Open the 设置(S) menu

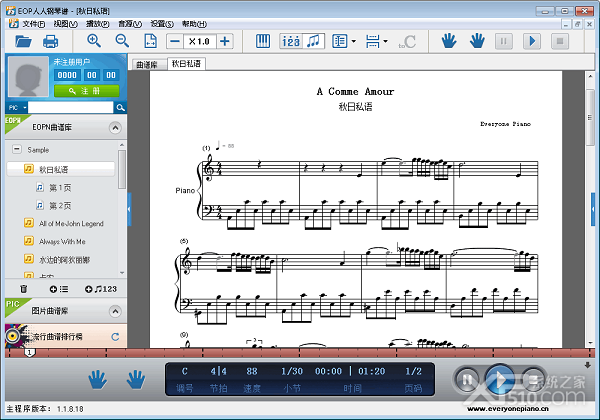click(x=162, y=24)
